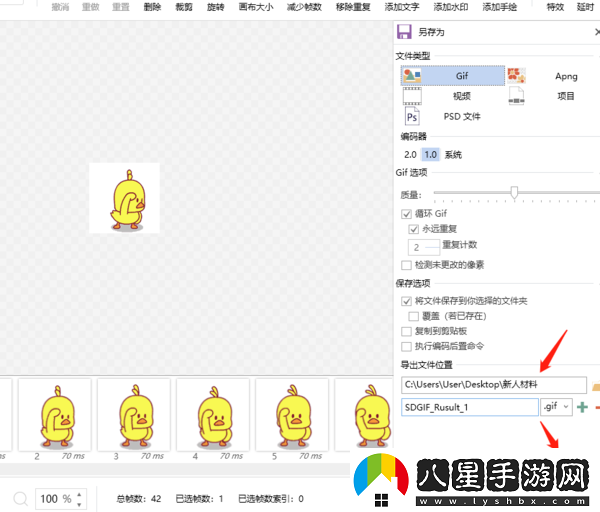Click the 删除 toolbar item
This screenshot has height=512, width=600.
tap(152, 7)
